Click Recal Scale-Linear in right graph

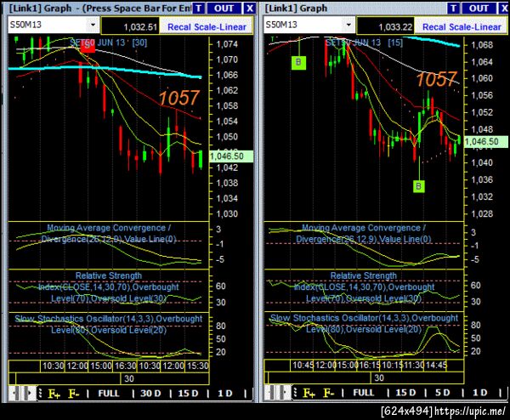click(x=462, y=26)
